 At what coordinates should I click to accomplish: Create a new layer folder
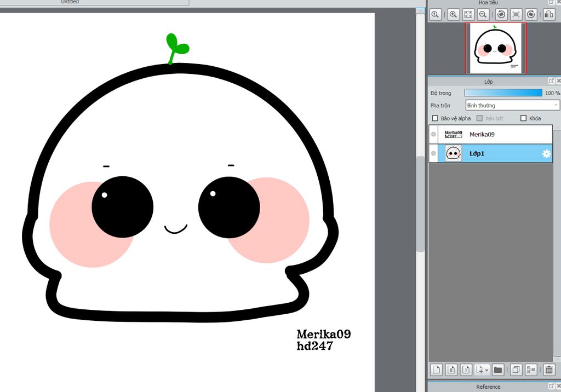[497, 370]
